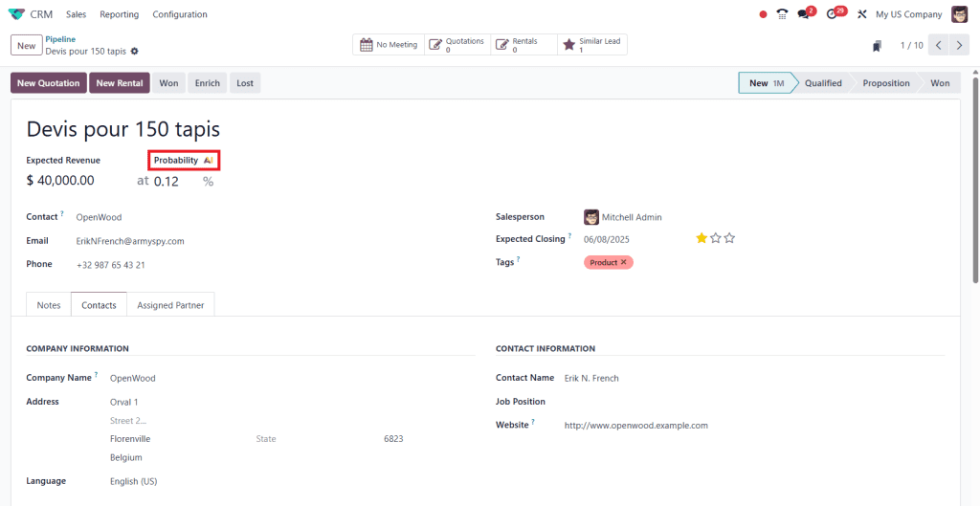980x506 pixels.
Task: Switch to the Notes tab
Action: [49, 305]
